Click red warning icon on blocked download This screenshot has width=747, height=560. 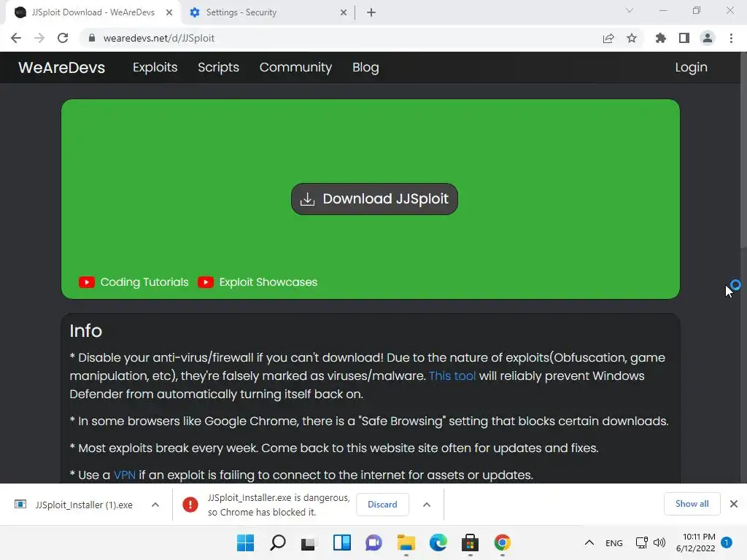[190, 505]
